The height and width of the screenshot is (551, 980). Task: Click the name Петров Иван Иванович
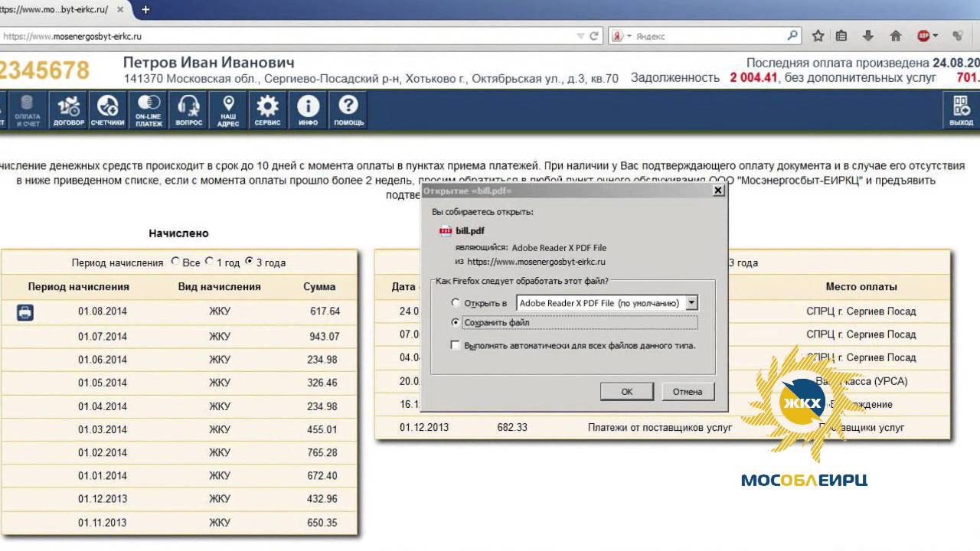click(x=208, y=62)
